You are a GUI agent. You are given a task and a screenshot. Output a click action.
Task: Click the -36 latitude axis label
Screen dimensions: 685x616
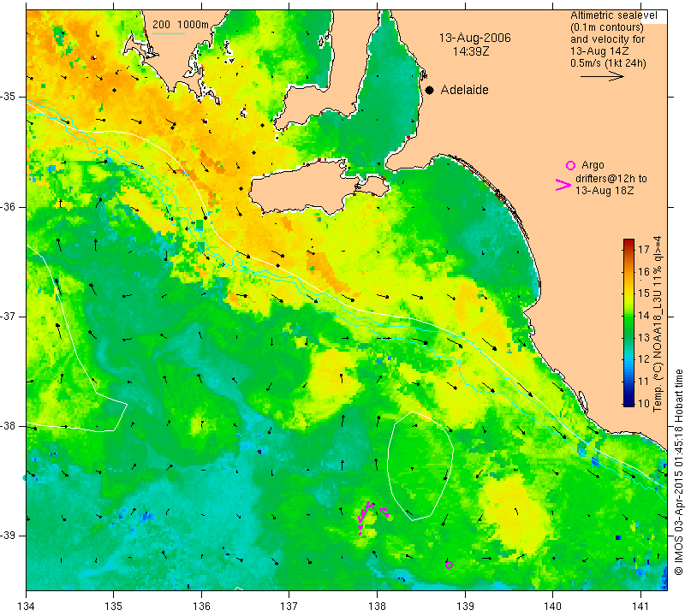click(9, 206)
